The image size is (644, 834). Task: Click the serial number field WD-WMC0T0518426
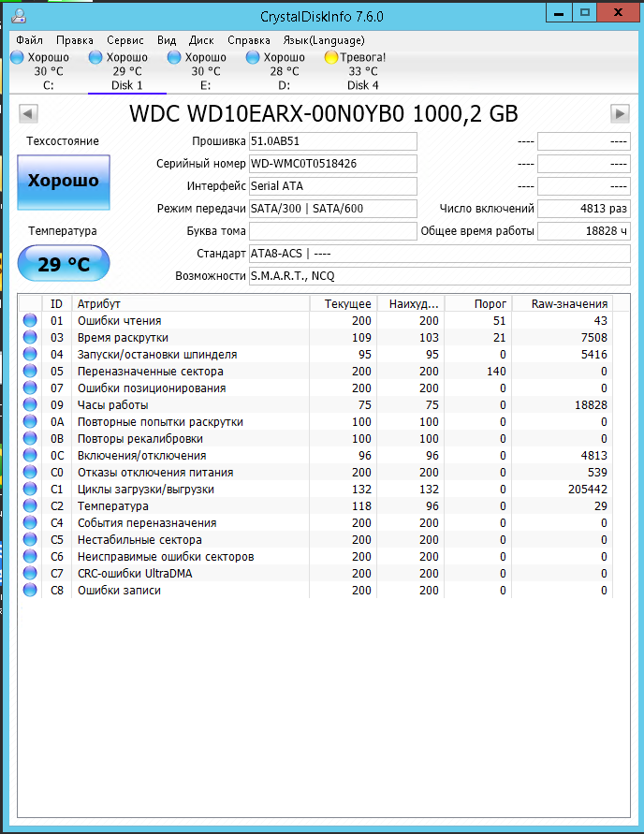point(333,164)
